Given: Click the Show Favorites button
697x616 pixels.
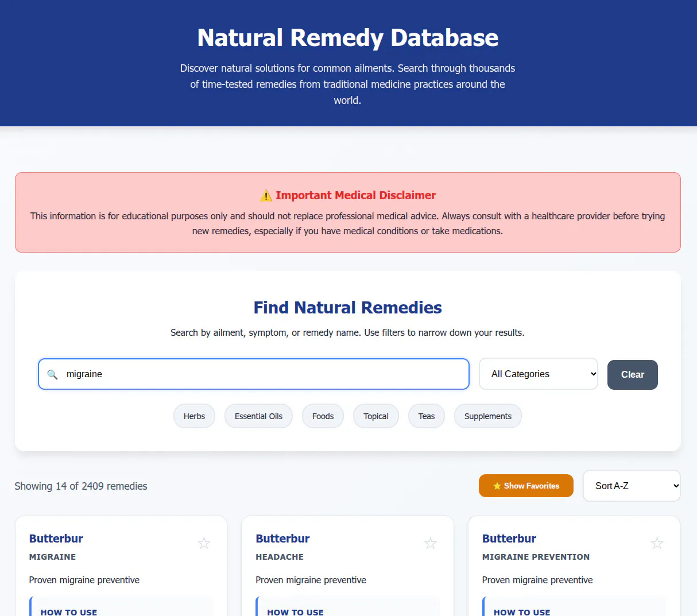Looking at the screenshot, I should click(526, 486).
